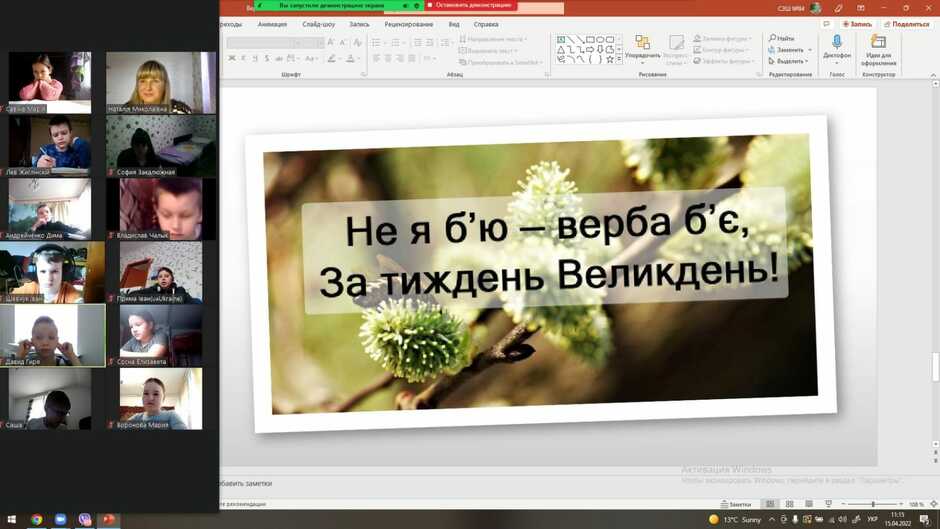Toggle the Notes (Заметки) pane
The width and height of the screenshot is (940, 529).
(x=736, y=504)
